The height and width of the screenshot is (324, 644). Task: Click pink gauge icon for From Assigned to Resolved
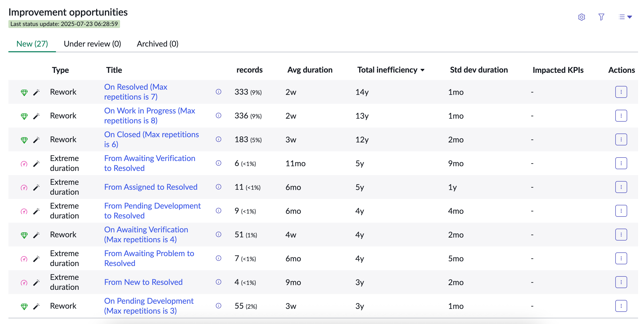point(24,188)
